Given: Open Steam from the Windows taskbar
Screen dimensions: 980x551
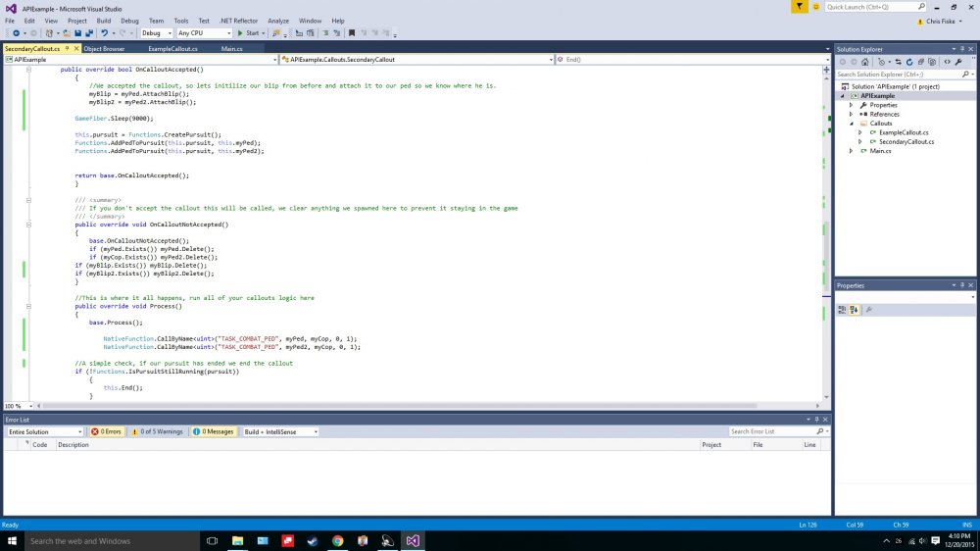Looking at the screenshot, I should [x=313, y=540].
